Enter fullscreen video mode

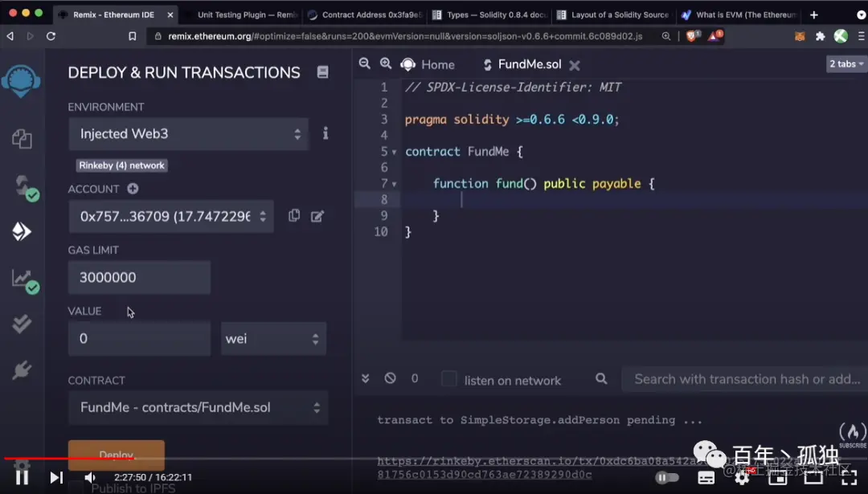850,477
